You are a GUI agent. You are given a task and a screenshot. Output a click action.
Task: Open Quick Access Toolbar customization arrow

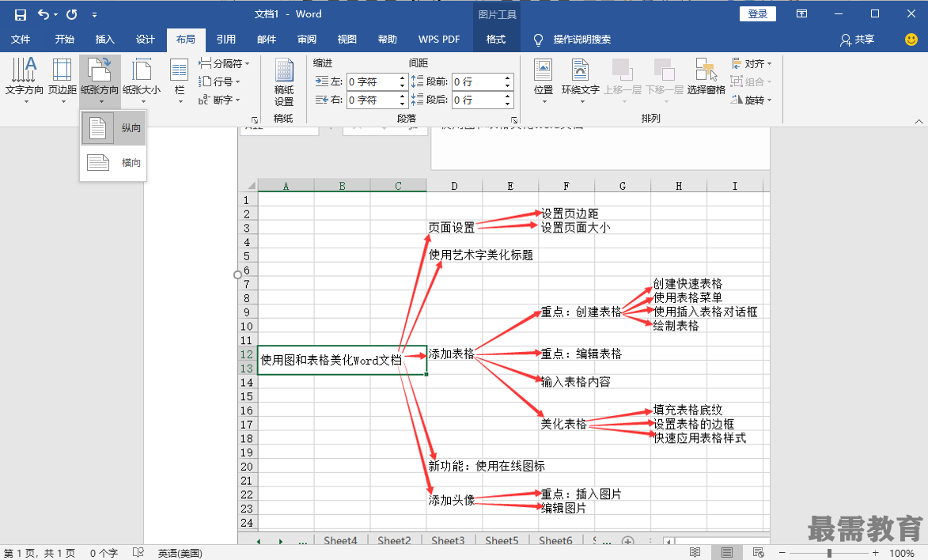tap(94, 15)
